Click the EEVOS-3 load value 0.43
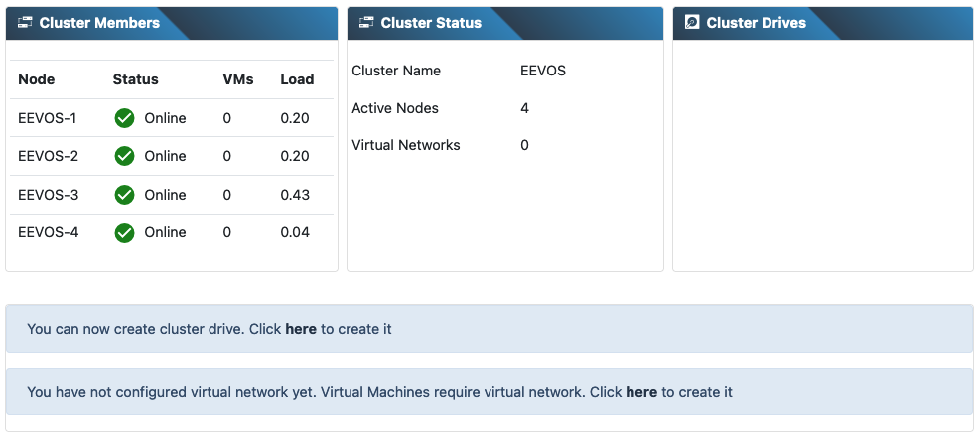Viewport: 980px width, 442px height. point(295,195)
